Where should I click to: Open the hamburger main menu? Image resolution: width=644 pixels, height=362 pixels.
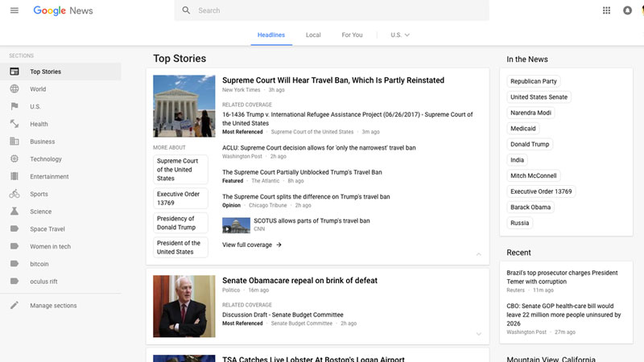[14, 10]
